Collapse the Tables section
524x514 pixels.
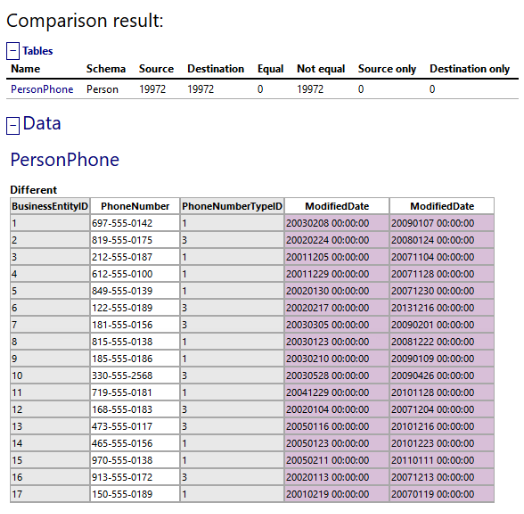[x=13, y=51]
